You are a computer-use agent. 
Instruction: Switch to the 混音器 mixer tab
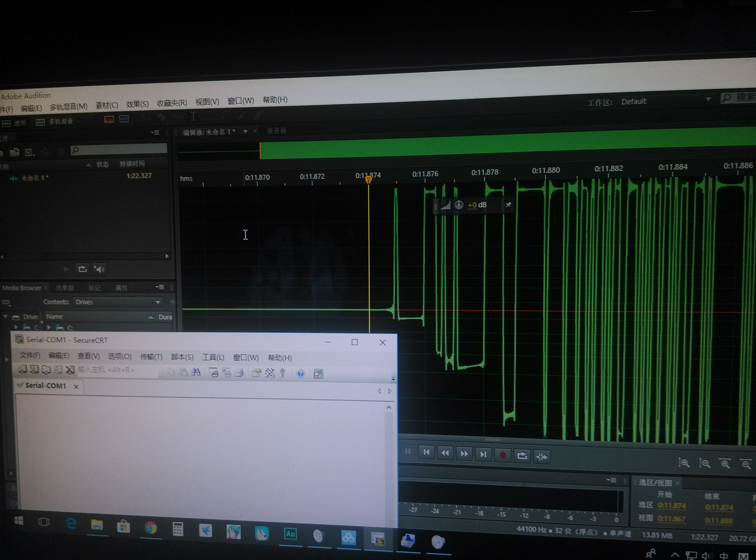point(276,131)
